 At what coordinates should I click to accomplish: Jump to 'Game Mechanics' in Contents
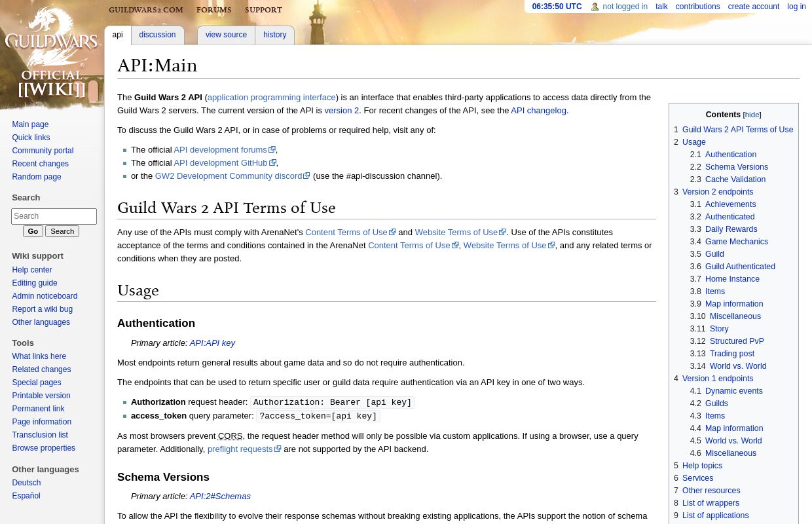(737, 242)
